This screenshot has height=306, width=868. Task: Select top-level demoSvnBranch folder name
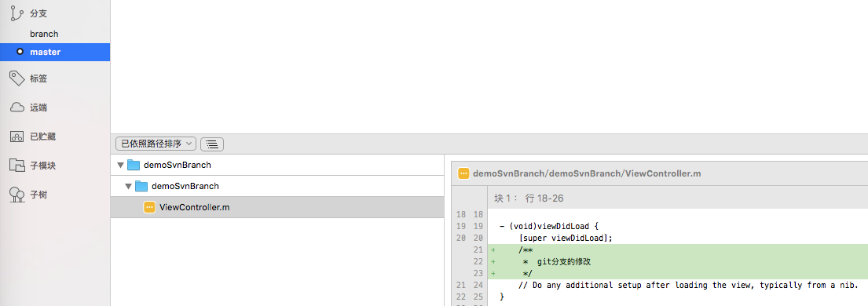click(x=178, y=165)
